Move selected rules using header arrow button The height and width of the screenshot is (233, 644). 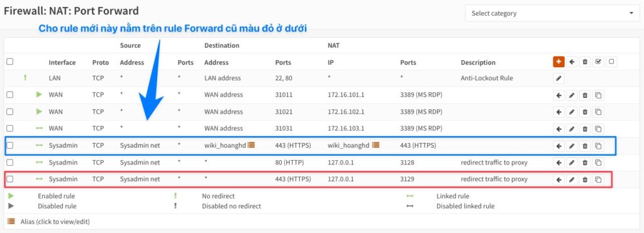[x=572, y=62]
